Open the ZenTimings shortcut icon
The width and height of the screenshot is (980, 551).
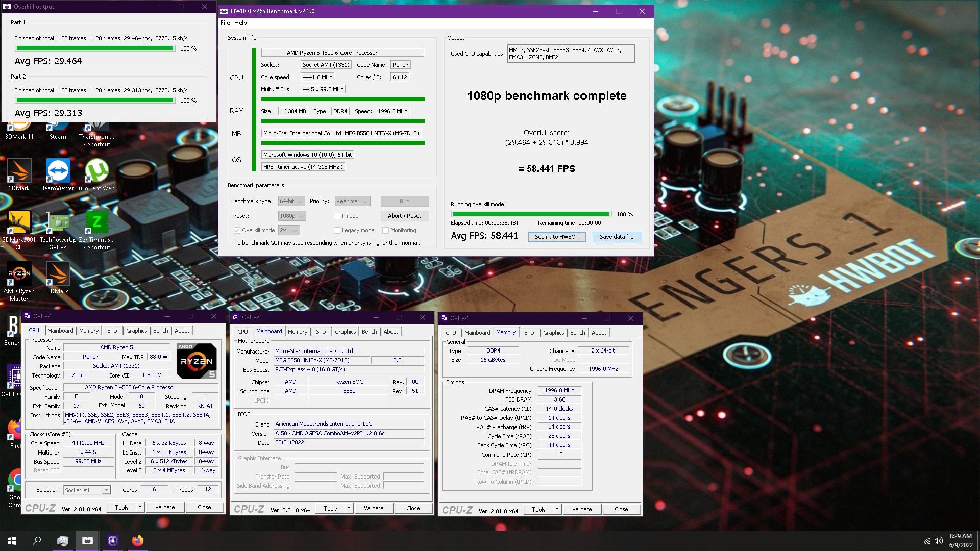coord(96,230)
